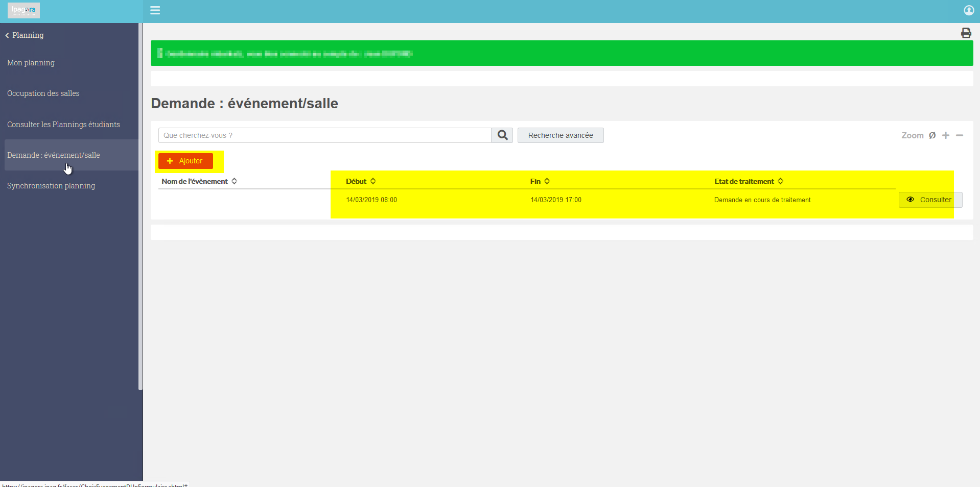Reset zoom with the Ø icon
This screenshot has width=980, height=487.
pos(932,135)
